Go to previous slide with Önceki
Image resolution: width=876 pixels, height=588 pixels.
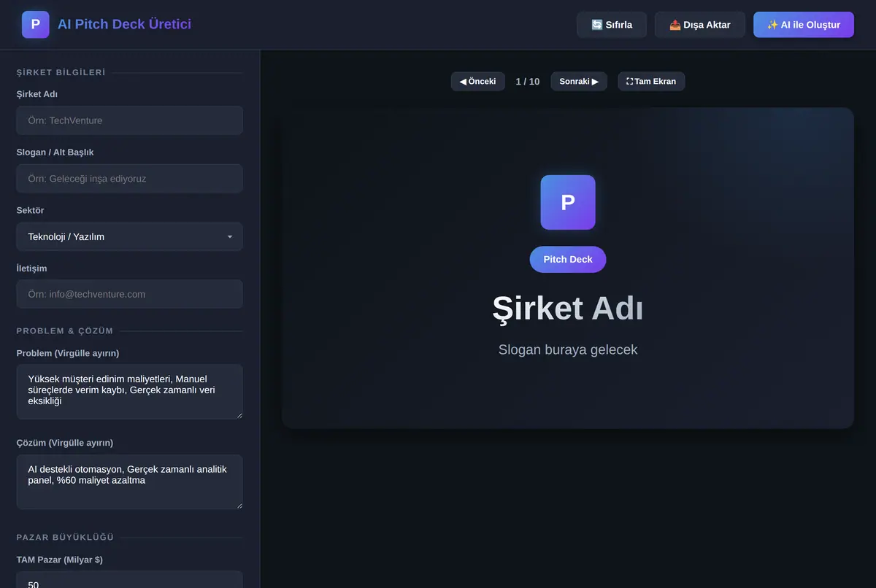[x=478, y=81]
